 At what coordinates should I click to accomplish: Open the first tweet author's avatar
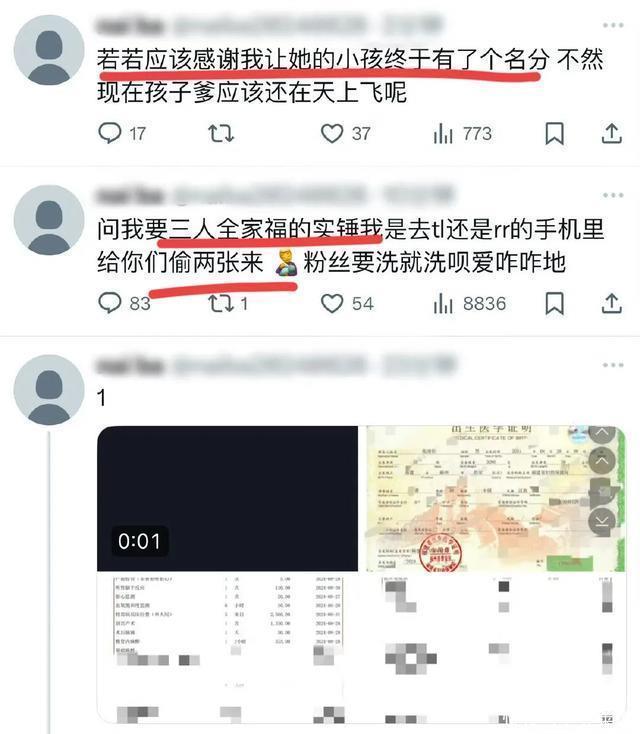coord(49,50)
